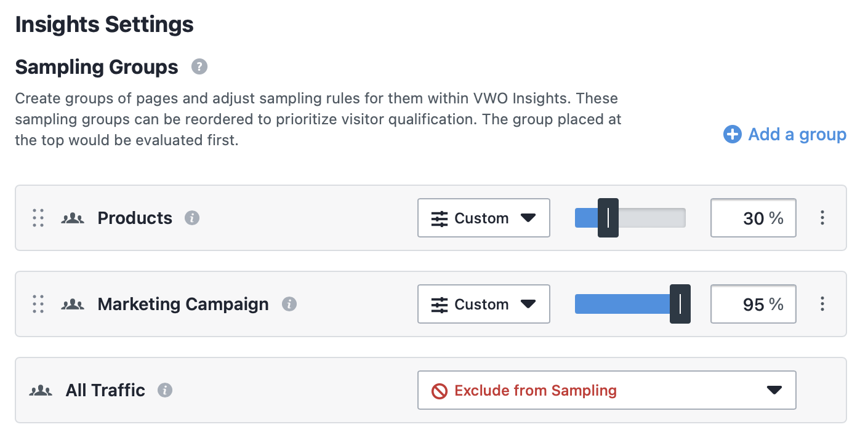Expand the Products Custom sampling dropdown

tap(483, 218)
